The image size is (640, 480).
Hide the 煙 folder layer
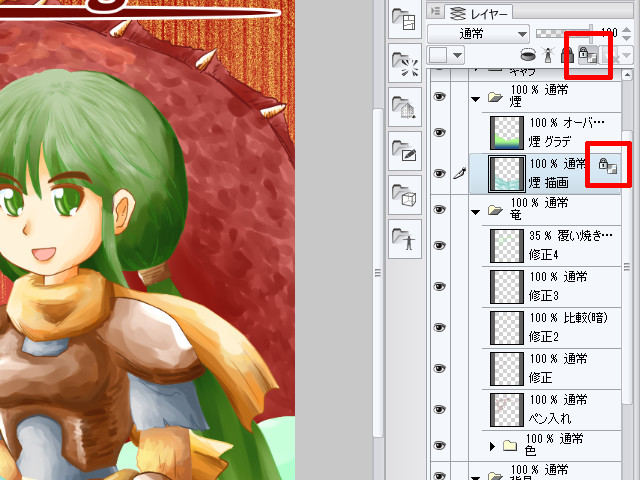coord(439,96)
